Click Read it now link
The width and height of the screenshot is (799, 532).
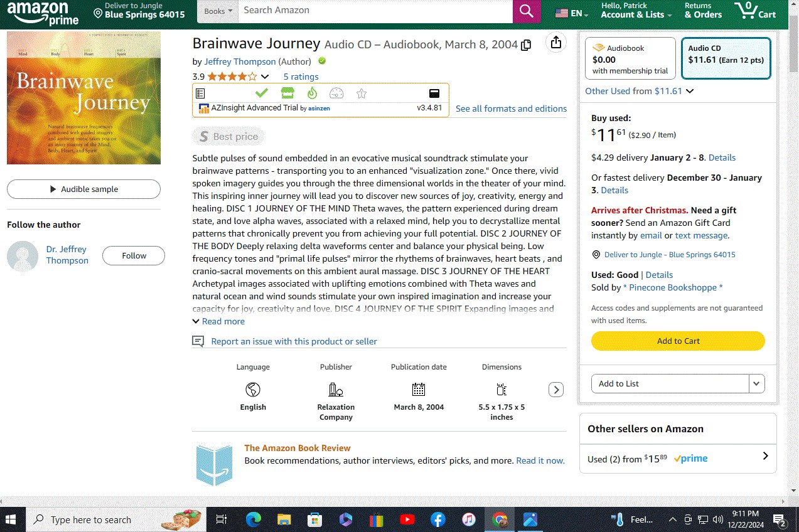click(x=540, y=460)
